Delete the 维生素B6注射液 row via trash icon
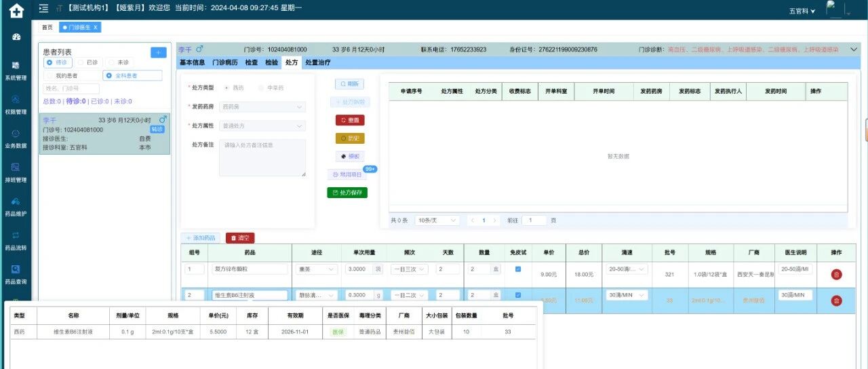This screenshot has height=369, width=868. (x=836, y=300)
